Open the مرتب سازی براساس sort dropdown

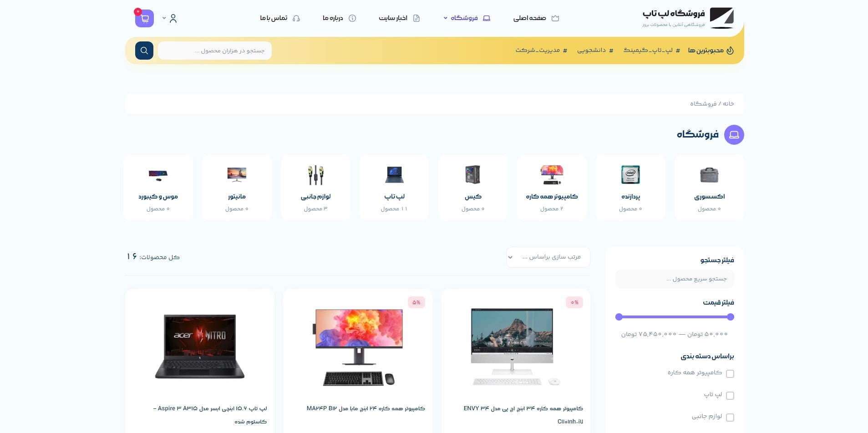(548, 257)
